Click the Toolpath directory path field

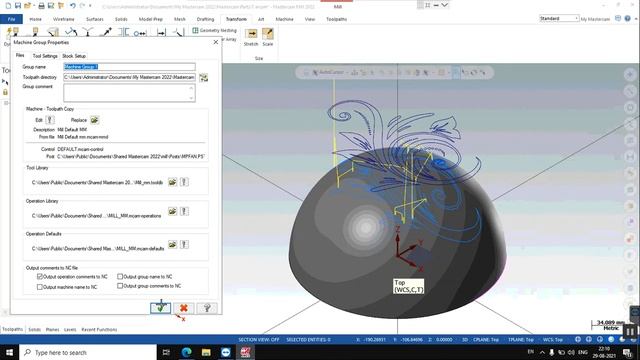[x=129, y=77]
